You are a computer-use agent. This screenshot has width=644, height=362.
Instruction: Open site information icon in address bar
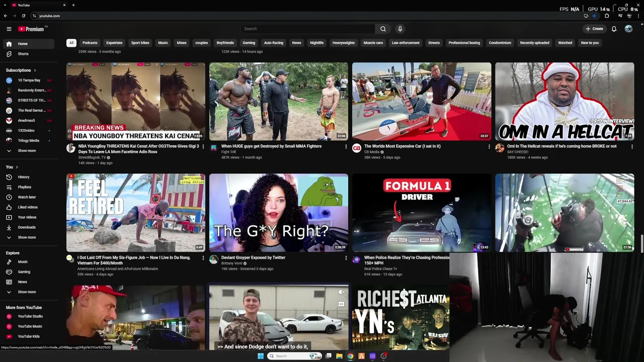click(x=35, y=16)
